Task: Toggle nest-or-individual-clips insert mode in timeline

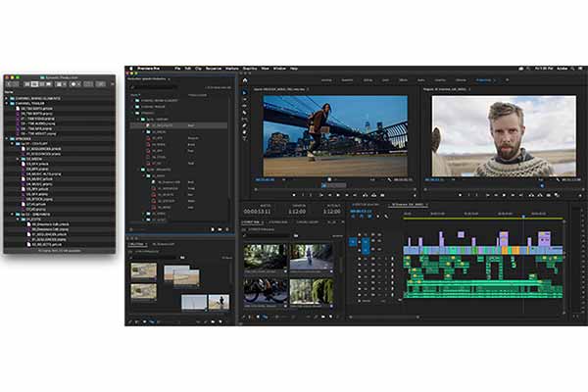Action: pyautogui.click(x=353, y=217)
